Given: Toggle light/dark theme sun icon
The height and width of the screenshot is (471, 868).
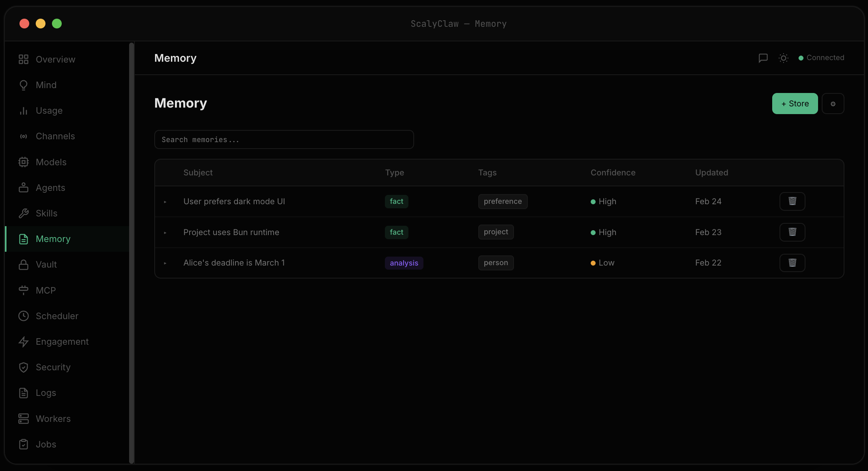Looking at the screenshot, I should 783,58.
